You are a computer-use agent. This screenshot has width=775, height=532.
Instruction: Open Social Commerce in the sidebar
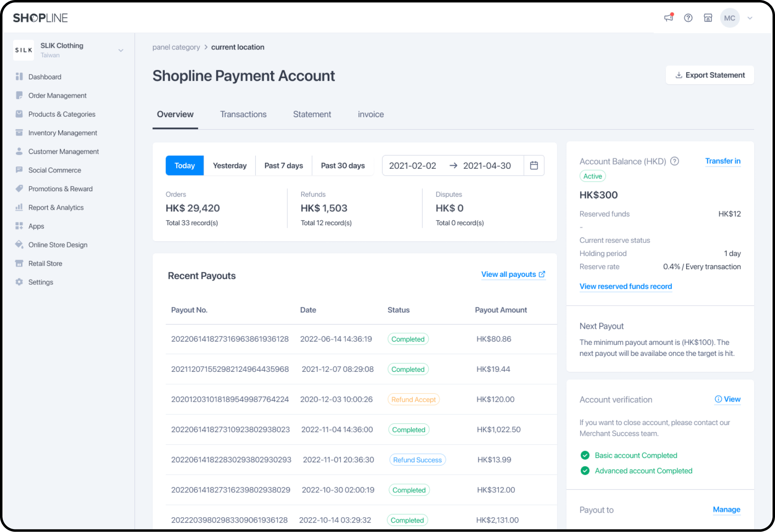coord(54,170)
